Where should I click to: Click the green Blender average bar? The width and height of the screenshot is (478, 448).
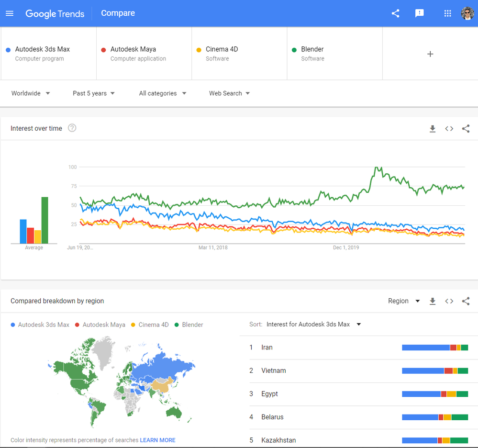[x=45, y=220]
